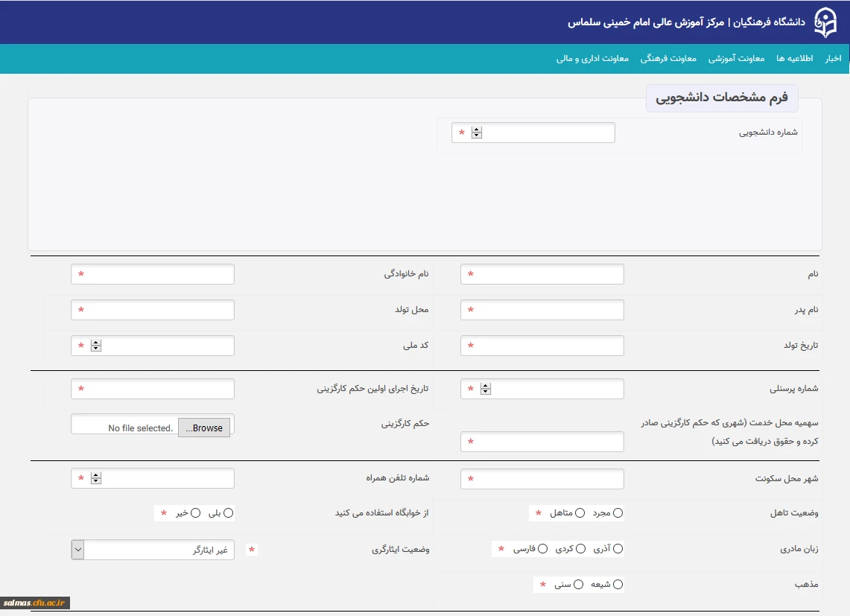The width and height of the screenshot is (850, 616).
Task: Select آذری as mother tongue
Action: pos(618,549)
